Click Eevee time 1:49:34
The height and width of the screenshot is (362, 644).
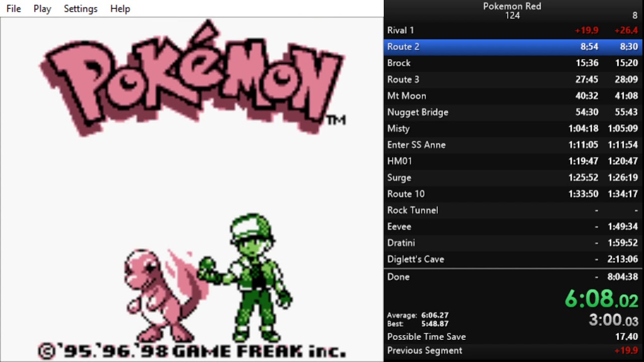[623, 226]
